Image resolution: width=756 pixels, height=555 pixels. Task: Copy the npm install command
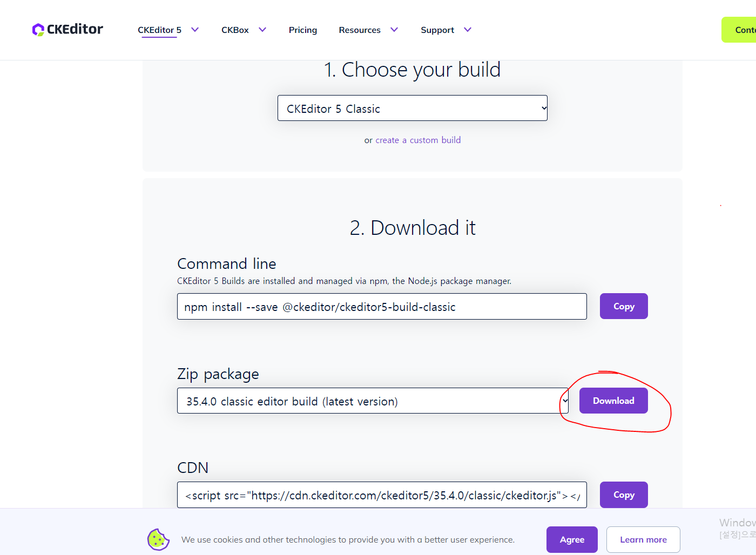click(x=624, y=306)
